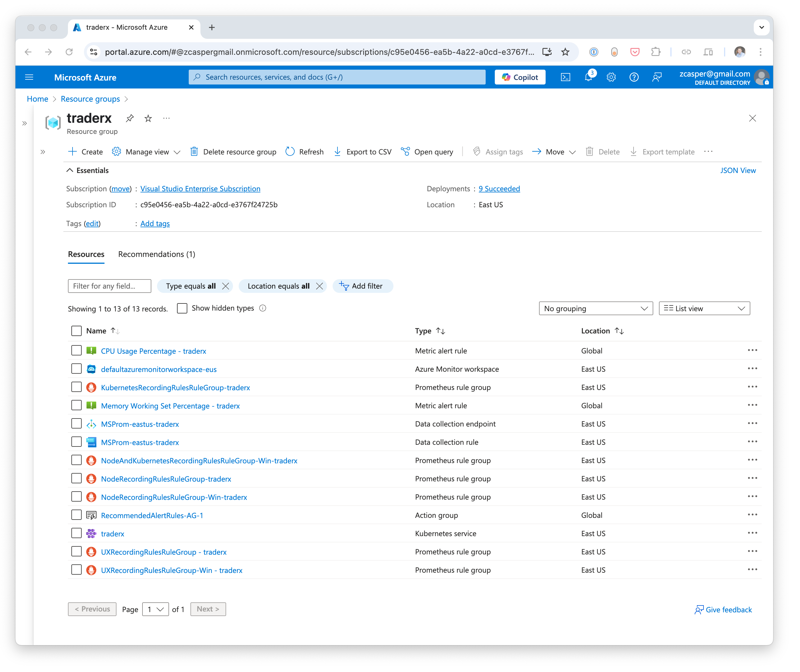Open the Azure portal hamburger menu

(29, 77)
